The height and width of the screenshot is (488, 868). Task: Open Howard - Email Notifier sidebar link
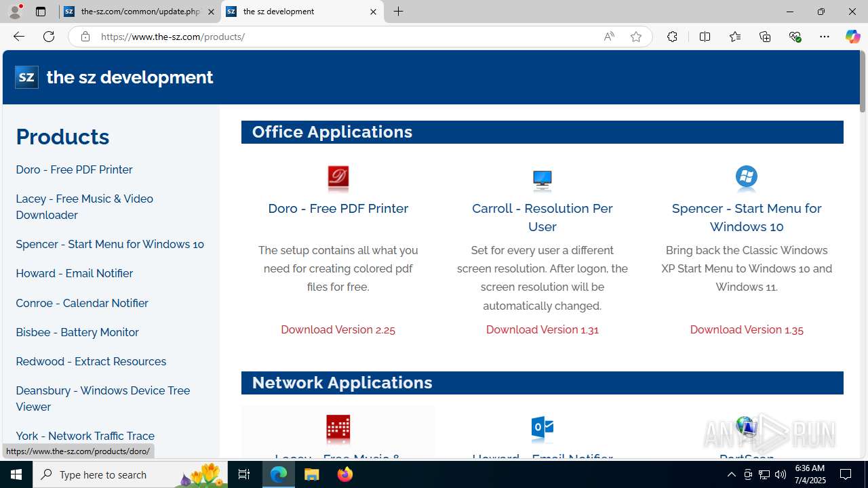click(x=74, y=273)
